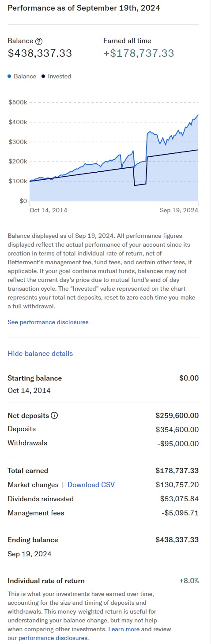This screenshot has height=644, width=211.
Task: Click the Withdrawals amount -$95,000.00
Action: tap(178, 443)
